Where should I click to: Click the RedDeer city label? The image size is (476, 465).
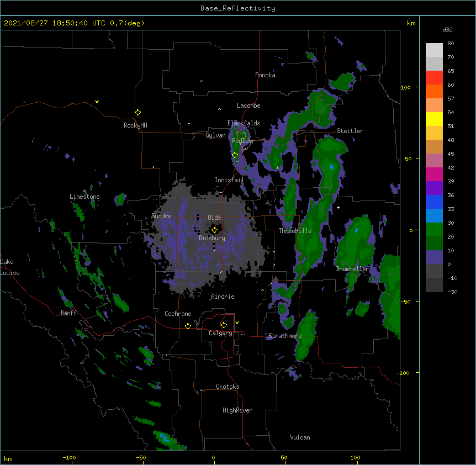point(243,141)
